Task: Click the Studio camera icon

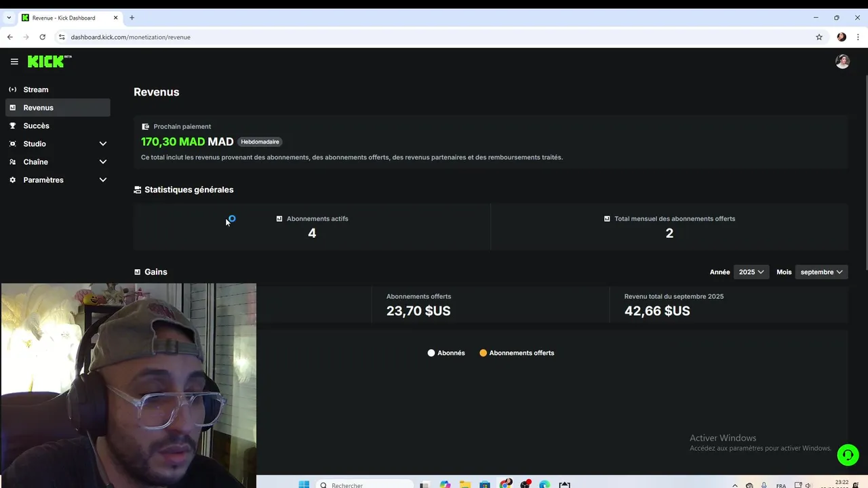Action: point(12,144)
